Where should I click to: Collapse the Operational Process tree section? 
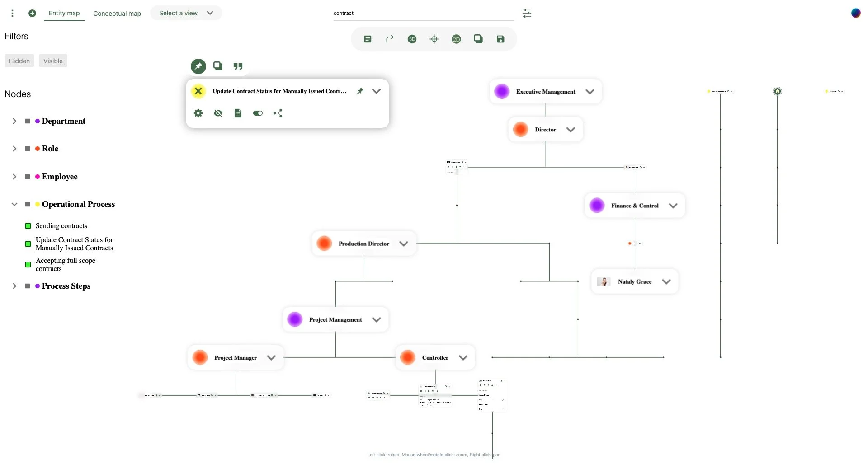[14, 204]
